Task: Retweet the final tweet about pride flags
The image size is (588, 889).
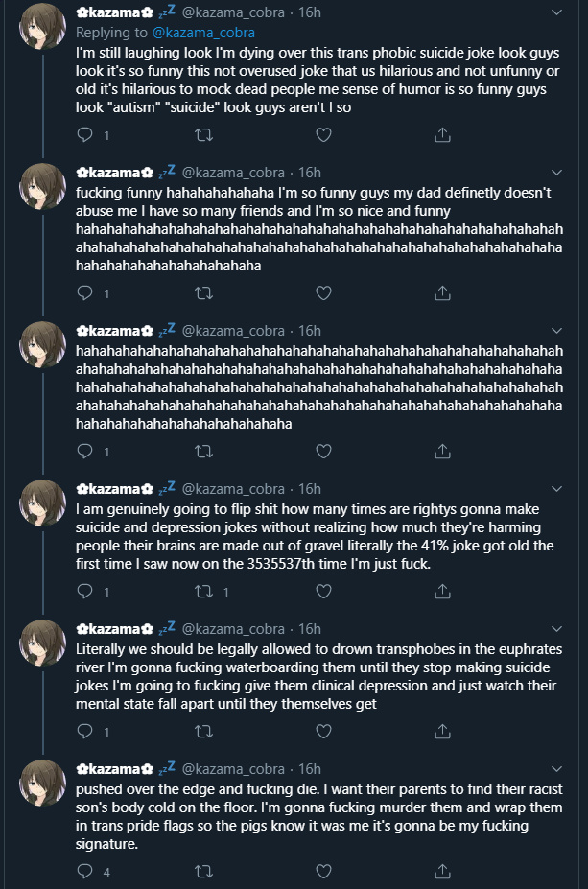Action: pos(203,872)
